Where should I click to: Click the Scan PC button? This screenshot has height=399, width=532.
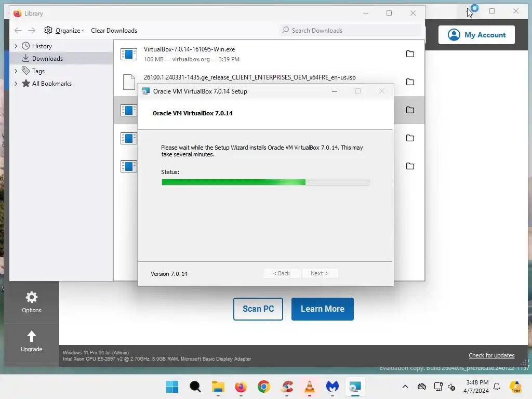[258, 309]
